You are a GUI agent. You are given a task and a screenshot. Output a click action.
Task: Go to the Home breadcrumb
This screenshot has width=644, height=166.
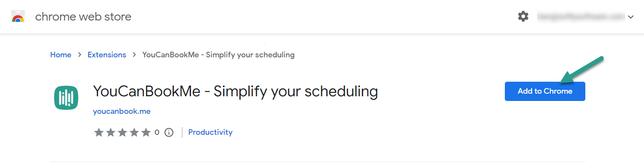(61, 55)
